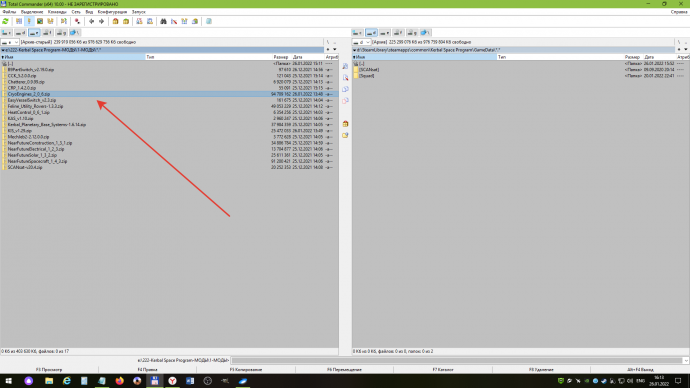The height and width of the screenshot is (388, 690).
Task: Open left panel directory history dropdown arrow
Action: tap(334, 50)
